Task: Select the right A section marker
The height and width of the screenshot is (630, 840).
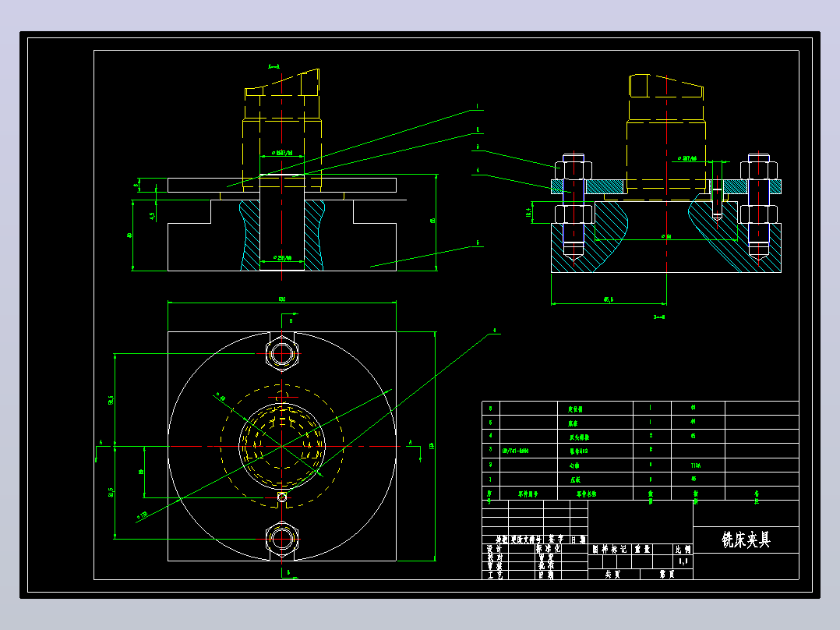Action: coord(411,442)
